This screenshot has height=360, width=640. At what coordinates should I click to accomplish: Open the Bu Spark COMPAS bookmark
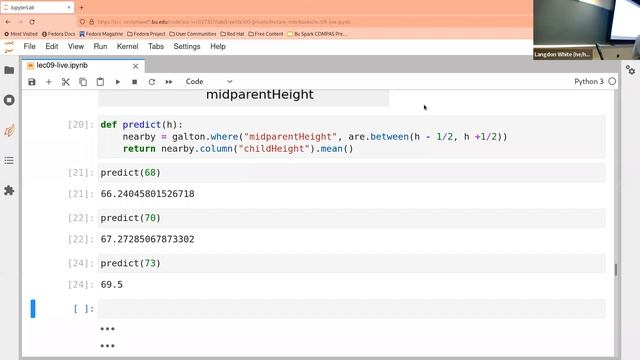[x=317, y=34]
